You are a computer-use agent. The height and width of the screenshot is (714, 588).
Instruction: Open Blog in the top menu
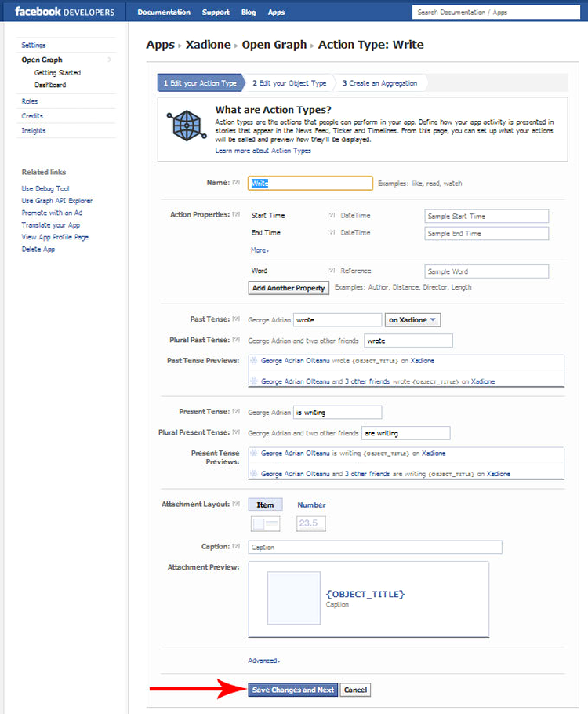249,13
